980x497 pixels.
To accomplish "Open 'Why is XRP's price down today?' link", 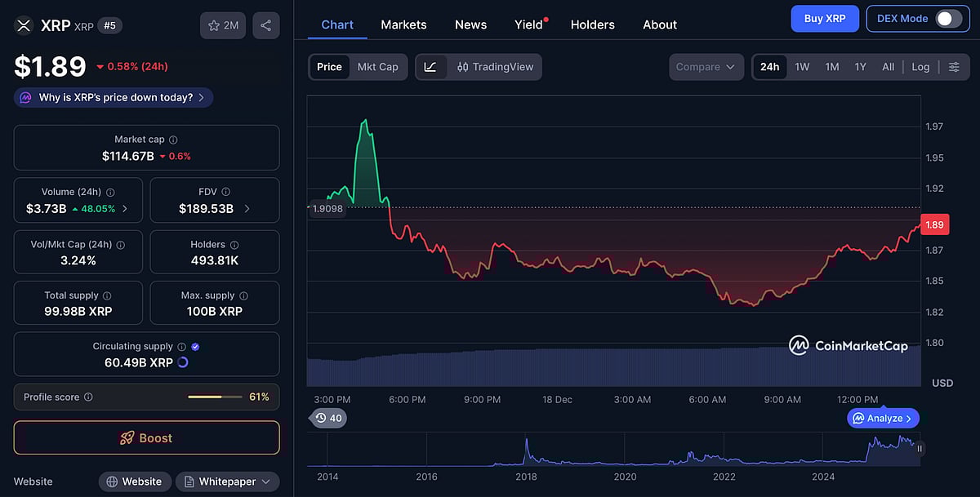I will [x=112, y=97].
